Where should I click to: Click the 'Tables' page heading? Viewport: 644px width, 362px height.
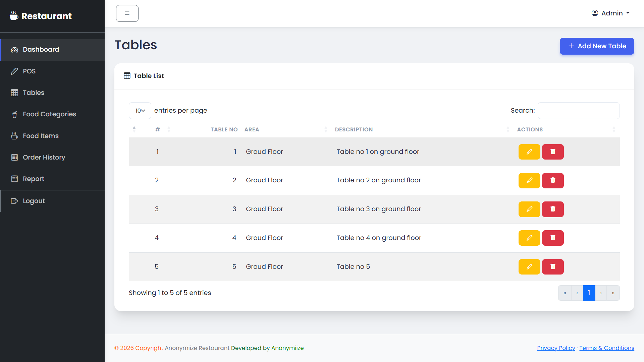click(x=136, y=45)
